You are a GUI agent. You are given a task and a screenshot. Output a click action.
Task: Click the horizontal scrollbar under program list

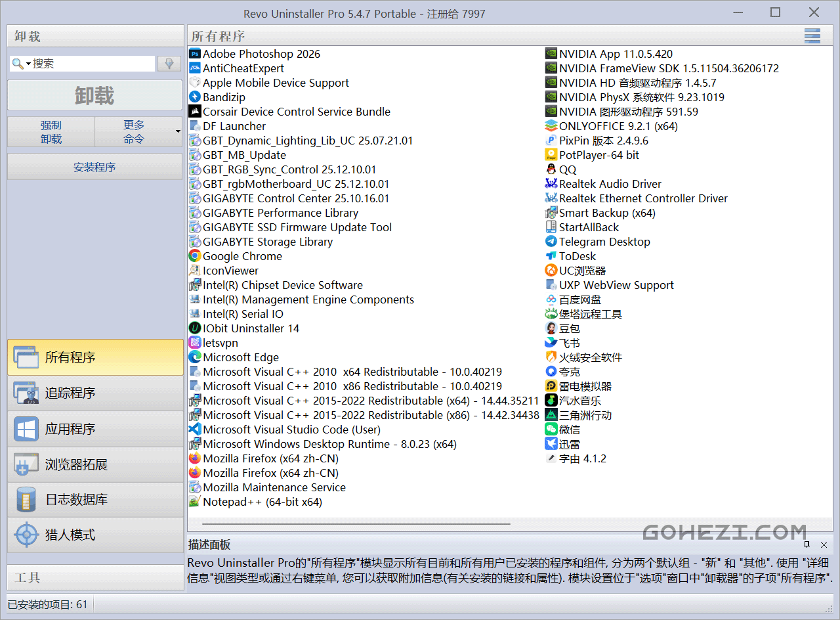pyautogui.click(x=356, y=524)
